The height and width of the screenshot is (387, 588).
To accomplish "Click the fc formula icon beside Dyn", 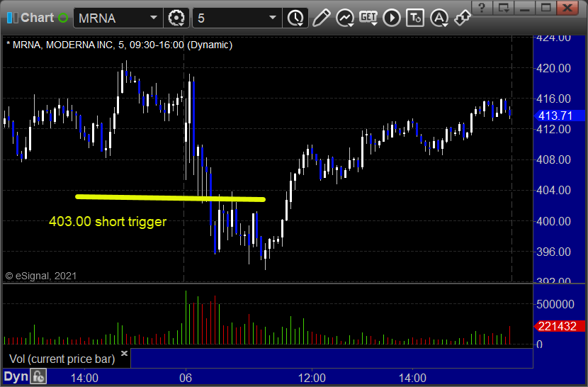I will point(38,376).
